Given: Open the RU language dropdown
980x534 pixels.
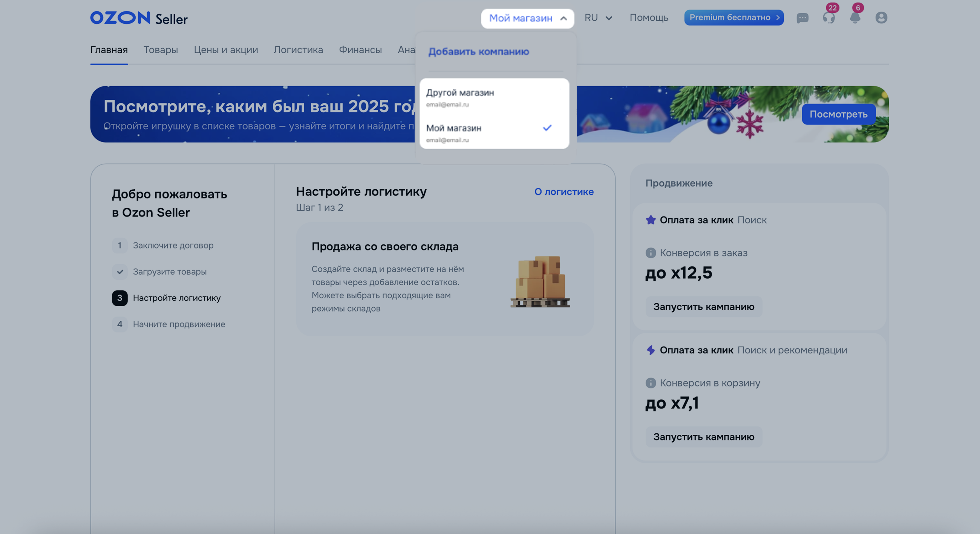Looking at the screenshot, I should [598, 18].
